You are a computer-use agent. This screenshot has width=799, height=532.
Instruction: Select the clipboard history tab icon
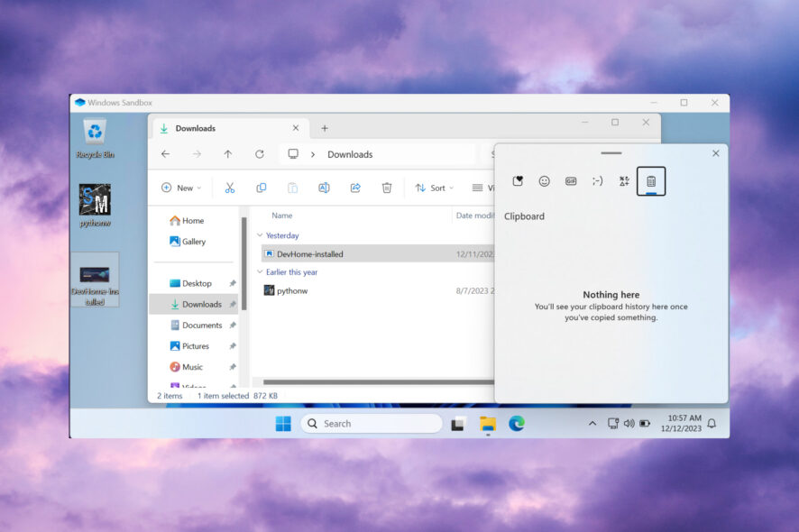pos(651,181)
